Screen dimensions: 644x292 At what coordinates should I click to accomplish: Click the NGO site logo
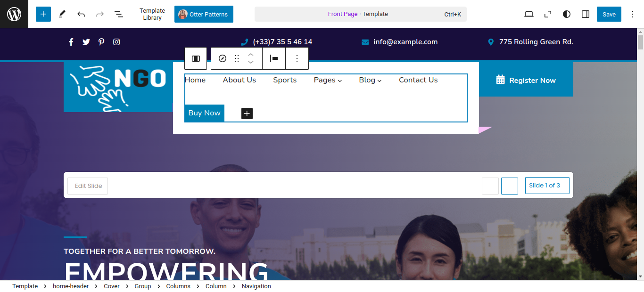118,87
